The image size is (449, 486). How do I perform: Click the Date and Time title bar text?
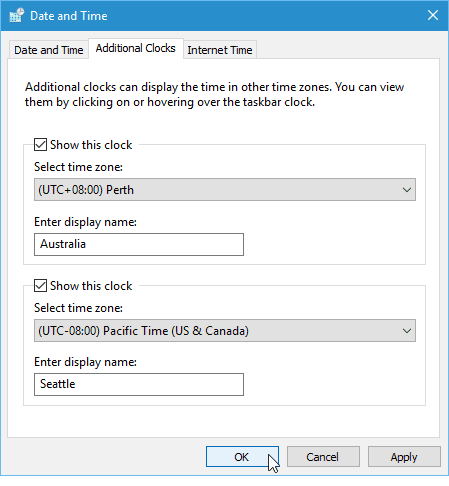pos(69,16)
